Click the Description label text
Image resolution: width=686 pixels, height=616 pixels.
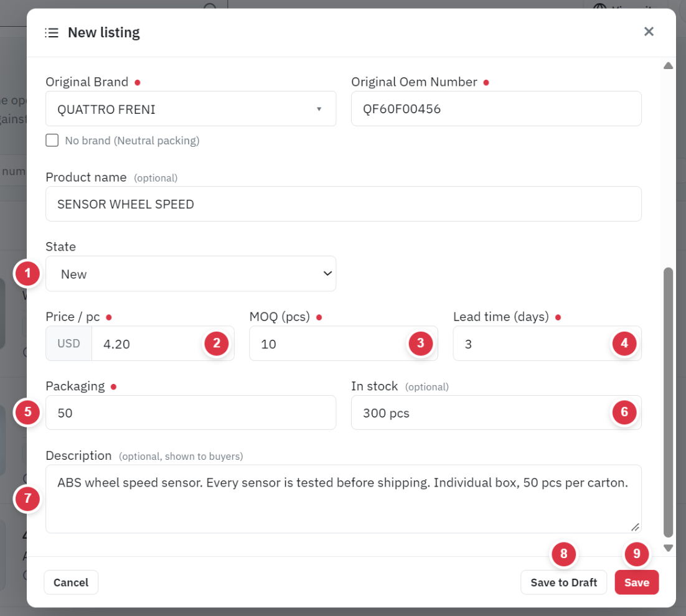79,455
